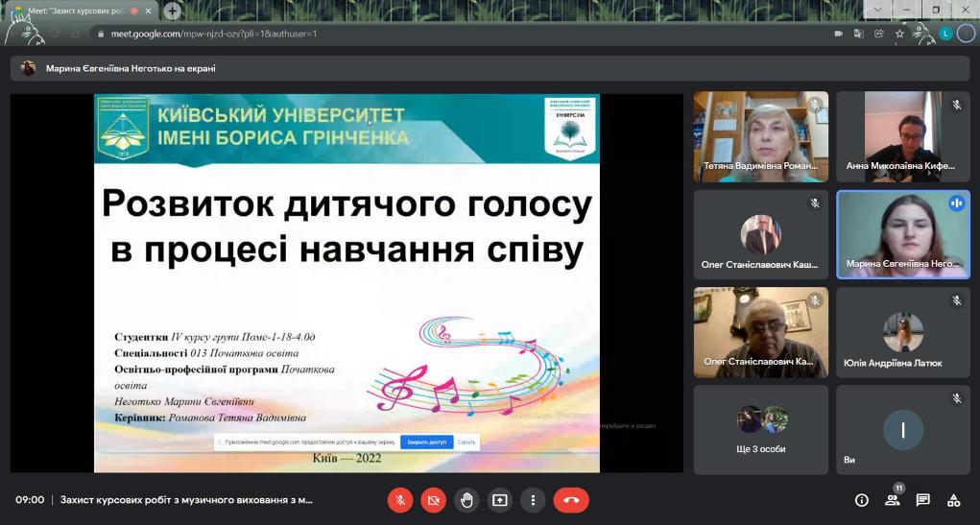Click the camera permission icon in address bar
The height and width of the screenshot is (525, 980).
[838, 34]
